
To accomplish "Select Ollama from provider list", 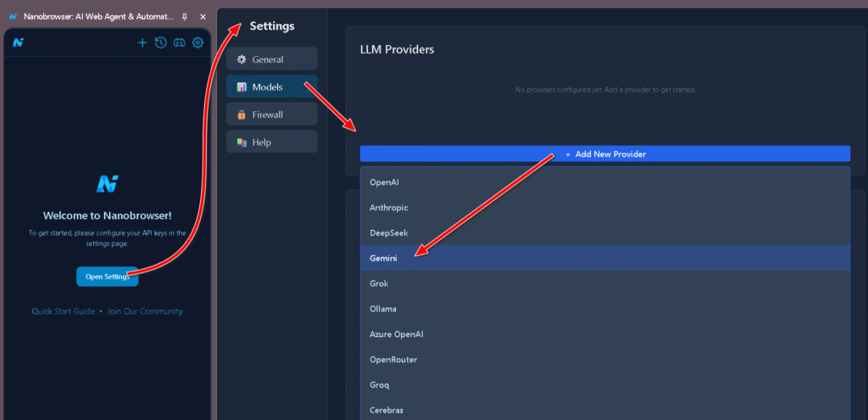I will coord(605,309).
